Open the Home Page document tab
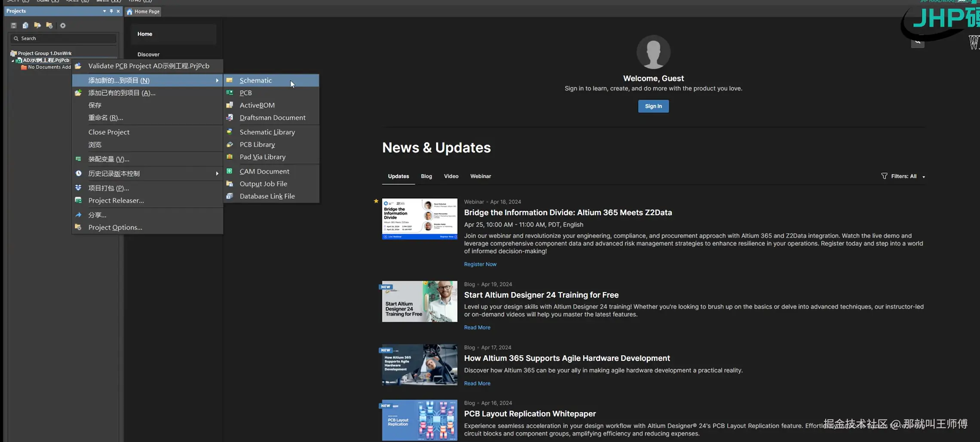 pyautogui.click(x=143, y=12)
